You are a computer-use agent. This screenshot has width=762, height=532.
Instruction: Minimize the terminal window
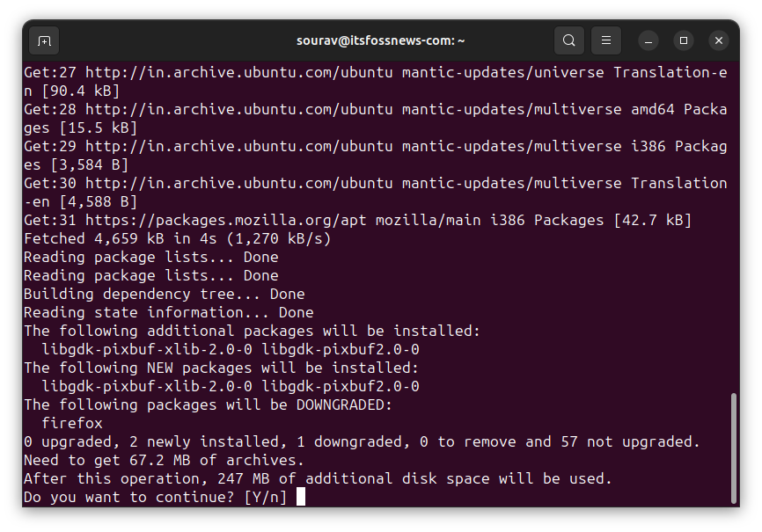(x=648, y=40)
